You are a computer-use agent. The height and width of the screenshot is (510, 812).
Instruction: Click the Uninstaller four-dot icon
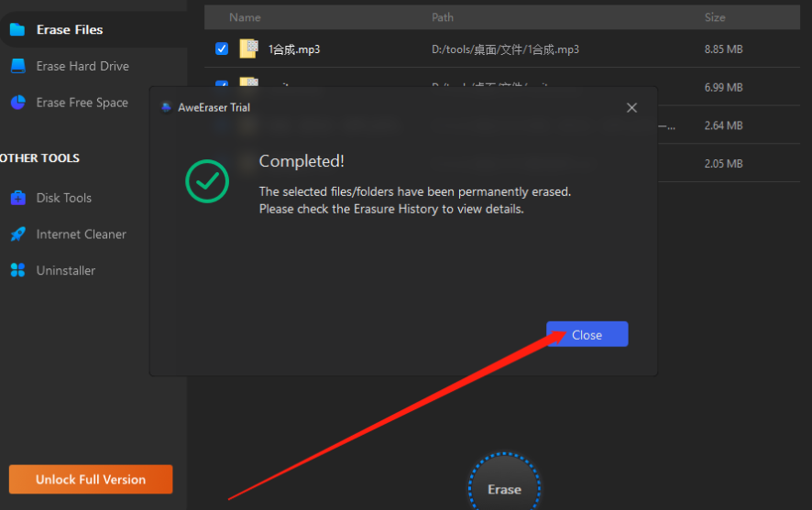click(x=18, y=270)
